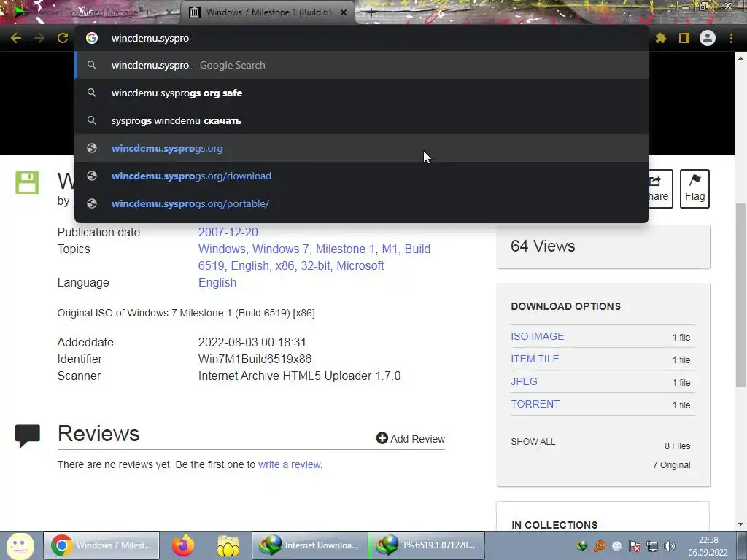
Task: Switch to the Windows 7 Milestone 1 tab
Action: (x=268, y=12)
